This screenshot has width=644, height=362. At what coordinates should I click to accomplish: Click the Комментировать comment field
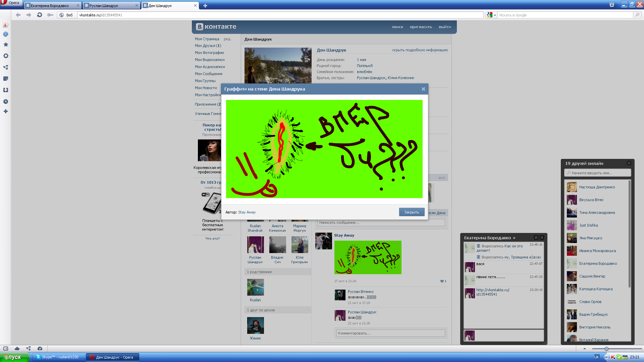(390, 333)
